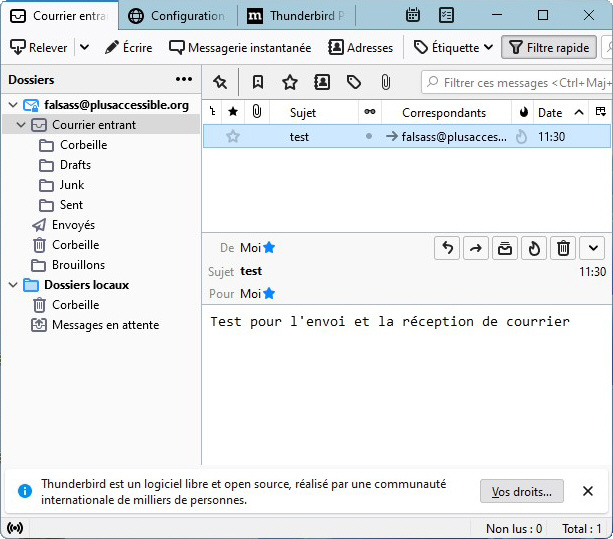Toggle the star on the test message
Screen dimensions: 613x539
(x=233, y=136)
